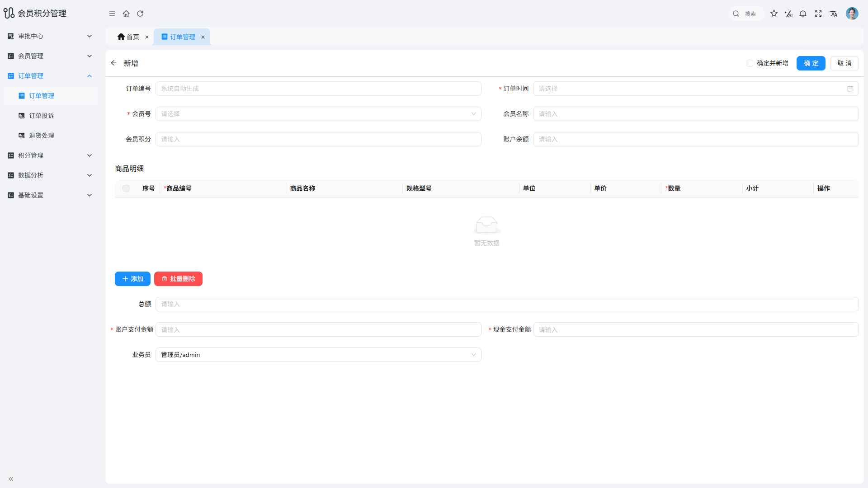Click the back arrow next to 新增
The image size is (868, 488).
coord(113,63)
